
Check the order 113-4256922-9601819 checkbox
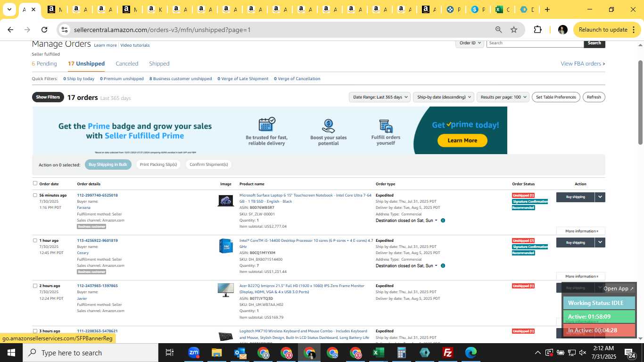(35, 240)
